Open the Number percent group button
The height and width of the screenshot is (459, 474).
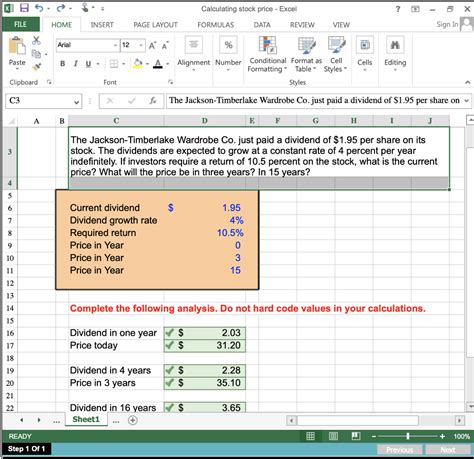point(228,53)
